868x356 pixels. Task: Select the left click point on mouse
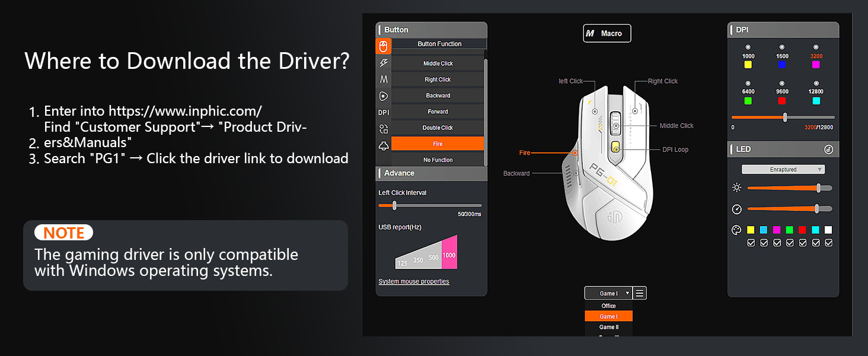click(595, 111)
